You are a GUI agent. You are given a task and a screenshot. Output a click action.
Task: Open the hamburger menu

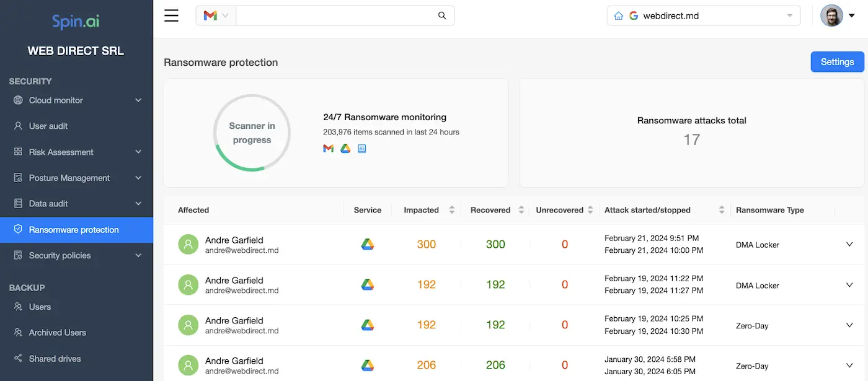pyautogui.click(x=171, y=15)
